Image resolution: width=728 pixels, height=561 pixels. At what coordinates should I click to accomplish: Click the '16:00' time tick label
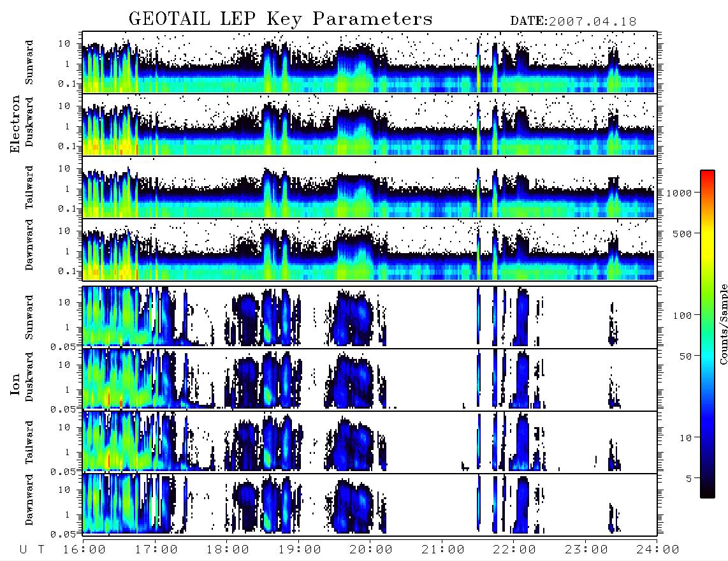(x=85, y=550)
